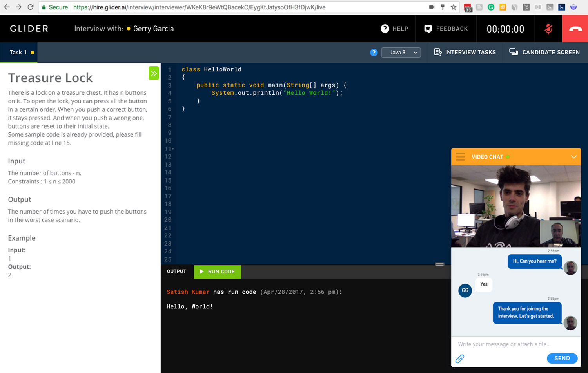Click the chat message input field
The image size is (588, 373).
510,344
